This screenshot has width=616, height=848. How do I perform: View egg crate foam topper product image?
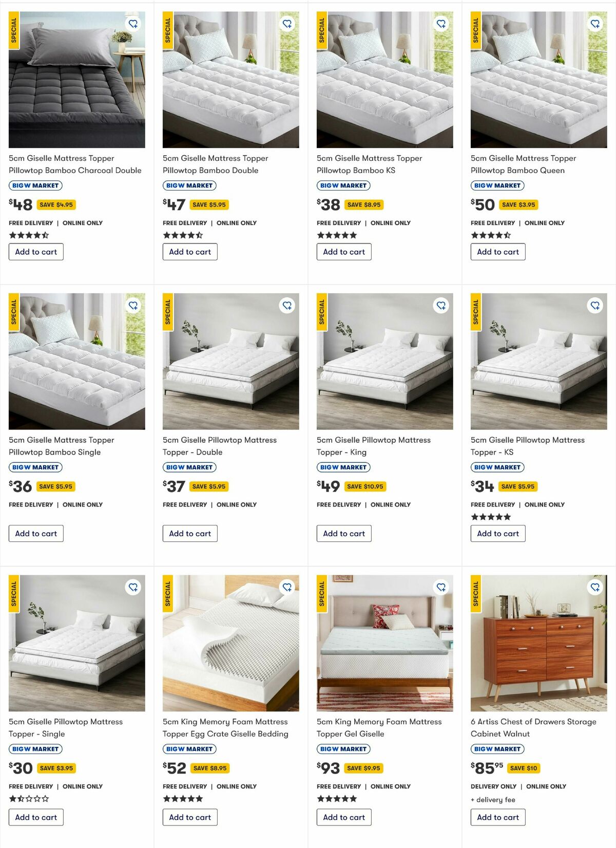click(x=231, y=643)
